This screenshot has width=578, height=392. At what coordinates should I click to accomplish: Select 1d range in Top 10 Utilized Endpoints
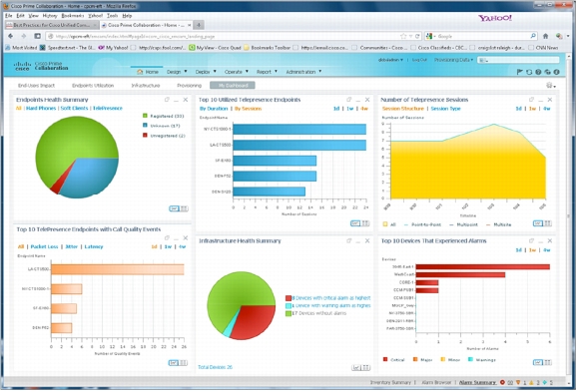336,109
